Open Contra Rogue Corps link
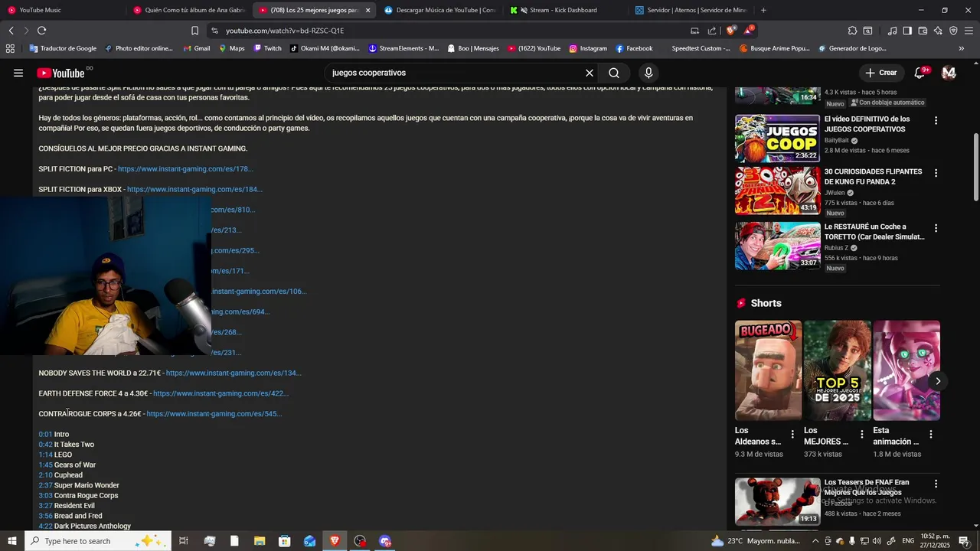Screen dimensions: 980x551 [x=214, y=414]
